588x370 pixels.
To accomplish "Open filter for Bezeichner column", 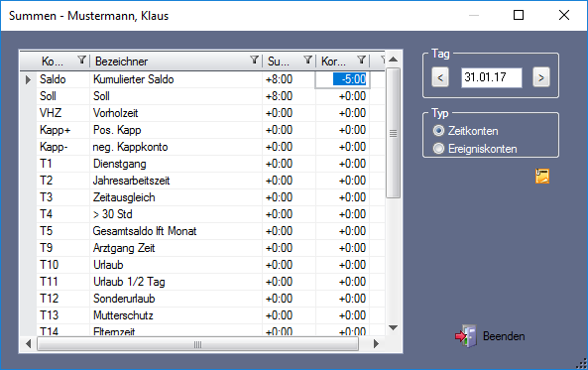I will (254, 61).
